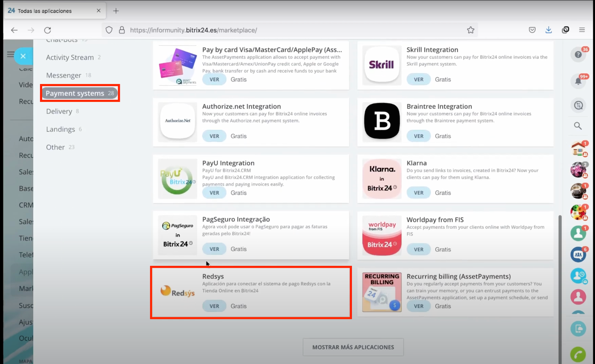Click VER for PayU Integration

point(214,193)
